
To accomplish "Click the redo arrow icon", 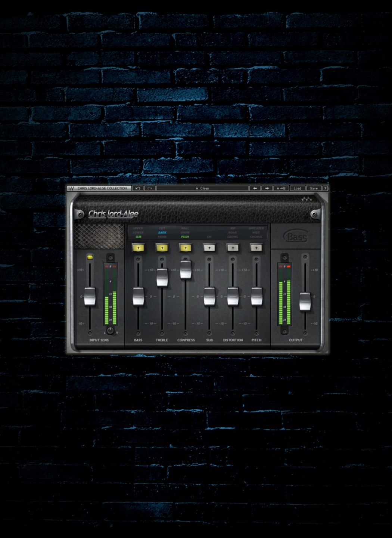I will coord(150,188).
